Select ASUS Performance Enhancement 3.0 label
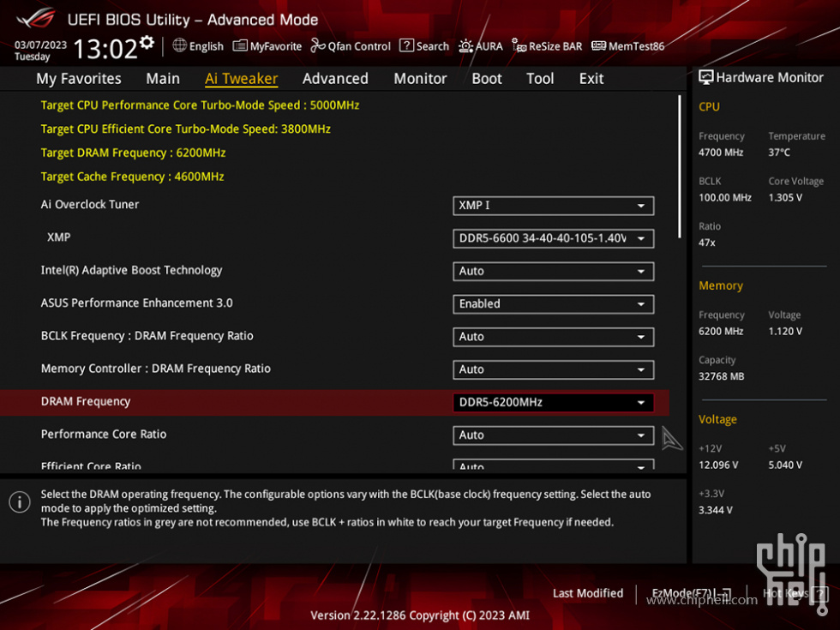This screenshot has height=630, width=840. (x=136, y=303)
